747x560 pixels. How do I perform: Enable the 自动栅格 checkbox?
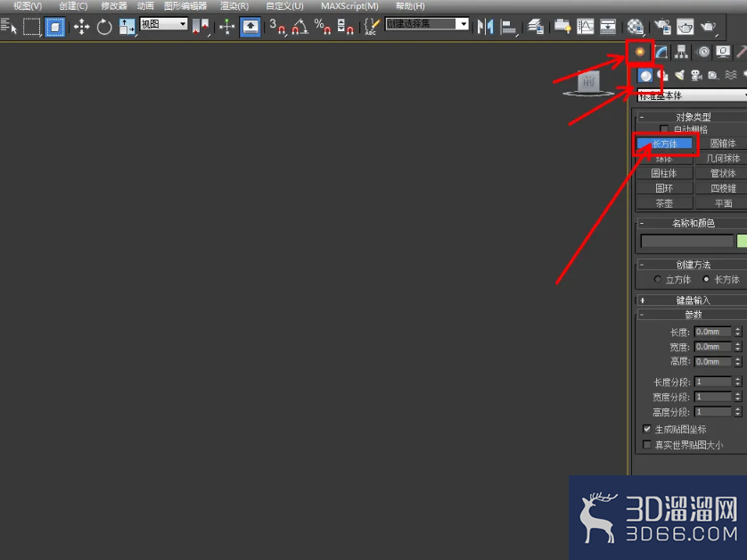pyautogui.click(x=664, y=128)
